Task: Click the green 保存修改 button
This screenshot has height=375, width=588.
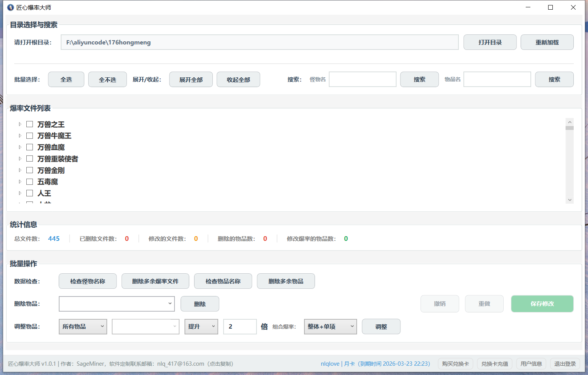Action: 542,304
